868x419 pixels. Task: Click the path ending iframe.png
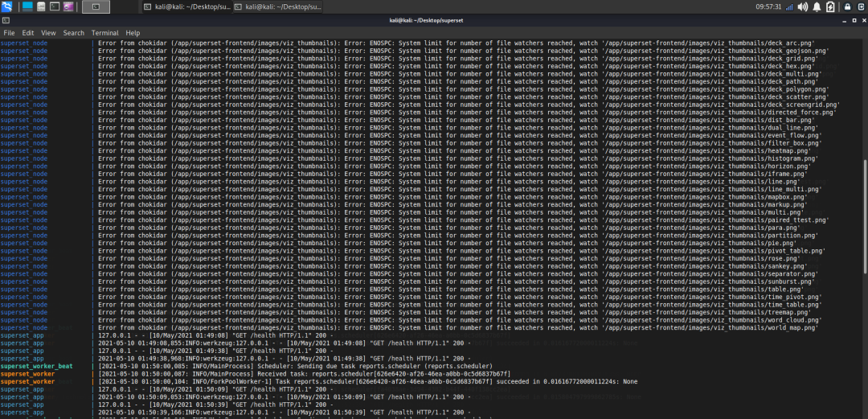[704, 174]
